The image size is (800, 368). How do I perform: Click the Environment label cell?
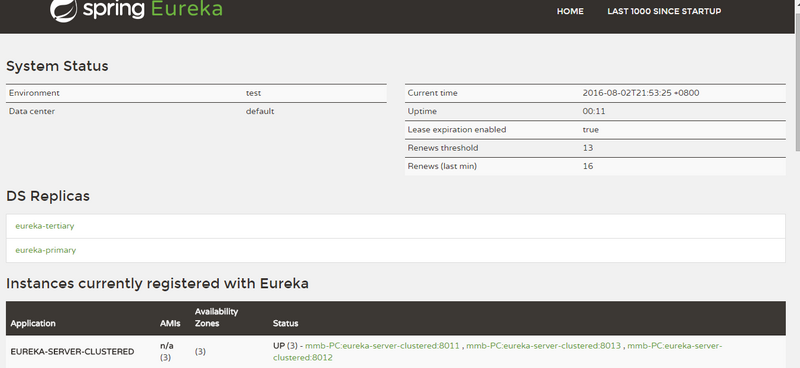tap(34, 93)
